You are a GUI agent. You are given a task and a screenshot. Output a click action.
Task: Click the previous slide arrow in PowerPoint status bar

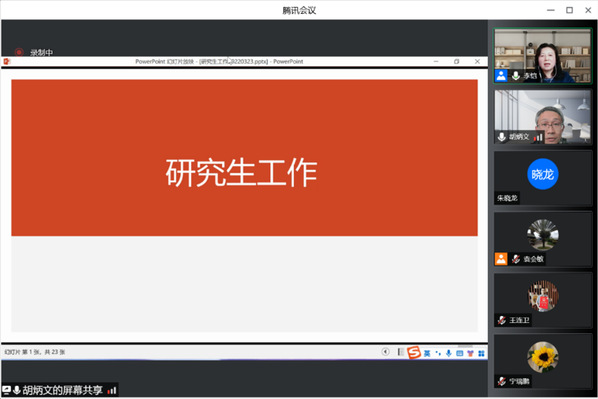[385, 352]
